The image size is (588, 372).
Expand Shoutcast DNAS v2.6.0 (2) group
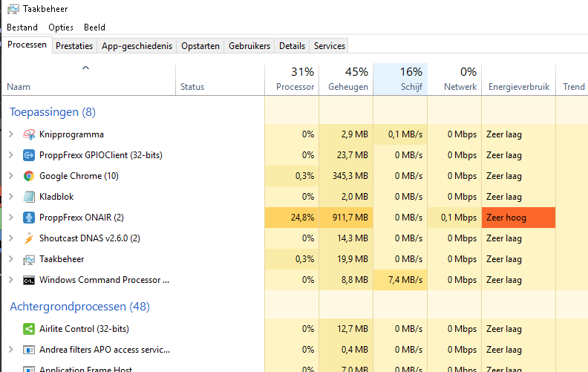coord(11,238)
